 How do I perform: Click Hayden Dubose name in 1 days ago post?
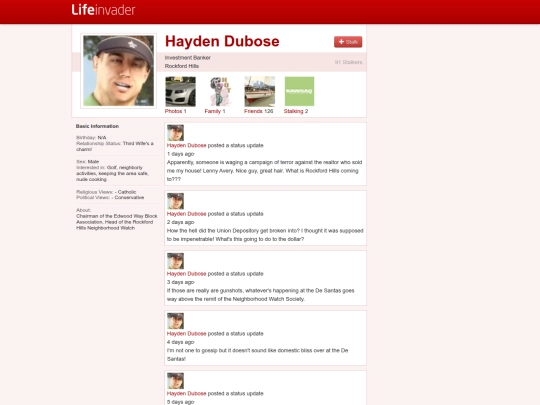[x=186, y=145]
